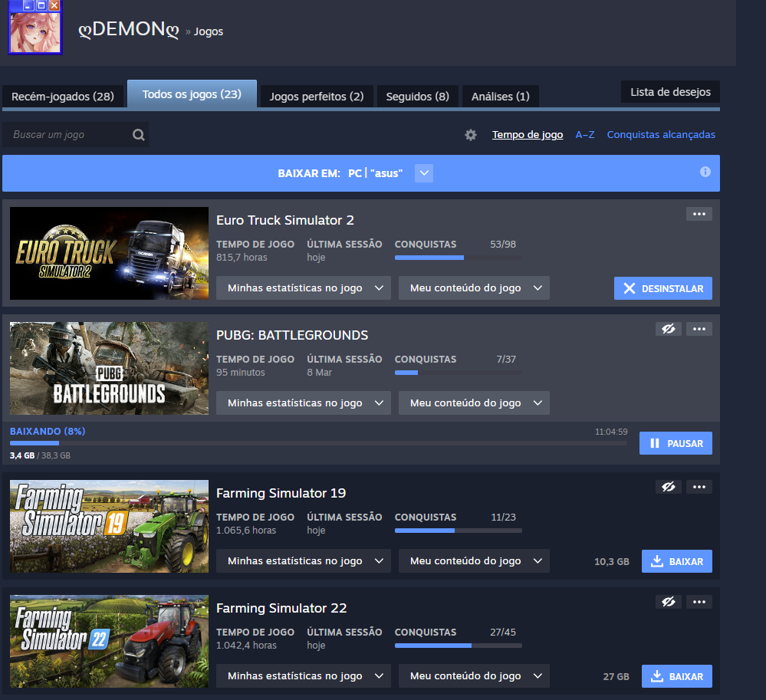Sort games by Tempo de jogo

point(527,134)
